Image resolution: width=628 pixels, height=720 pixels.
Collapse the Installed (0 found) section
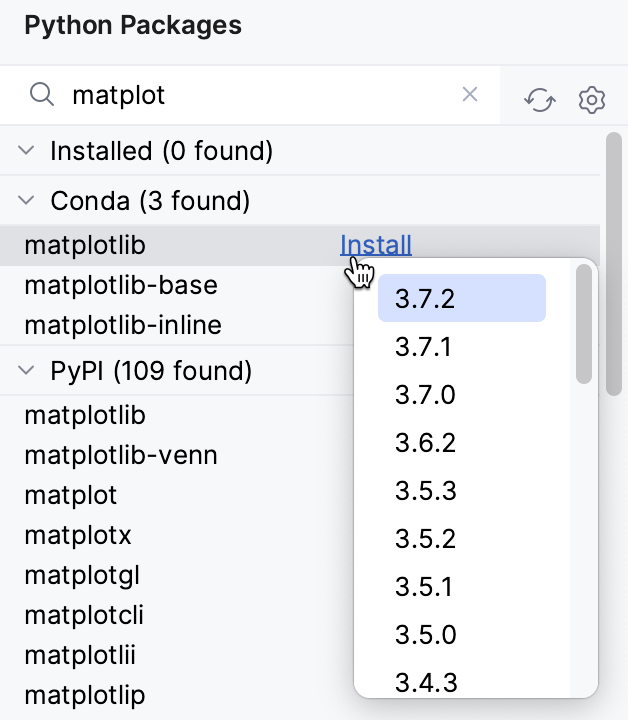(x=26, y=151)
